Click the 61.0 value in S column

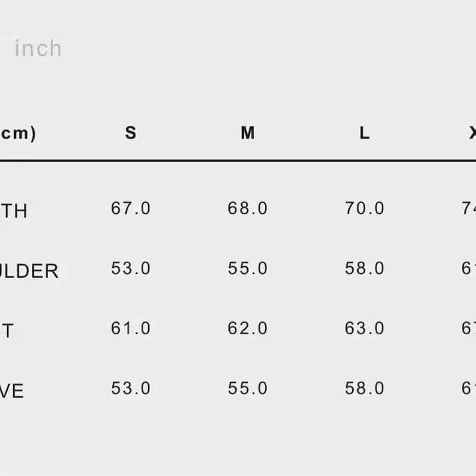[x=131, y=328]
